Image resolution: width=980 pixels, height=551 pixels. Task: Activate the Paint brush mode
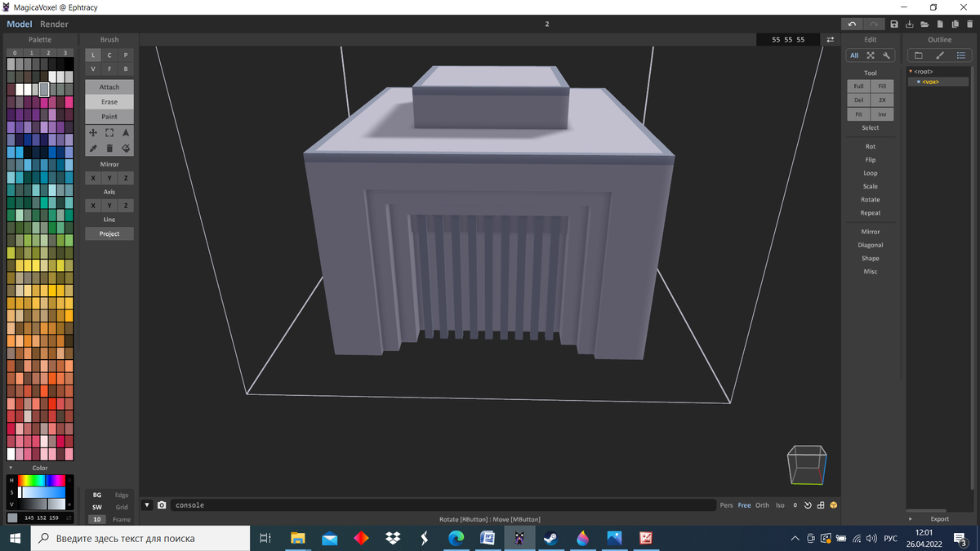(109, 117)
